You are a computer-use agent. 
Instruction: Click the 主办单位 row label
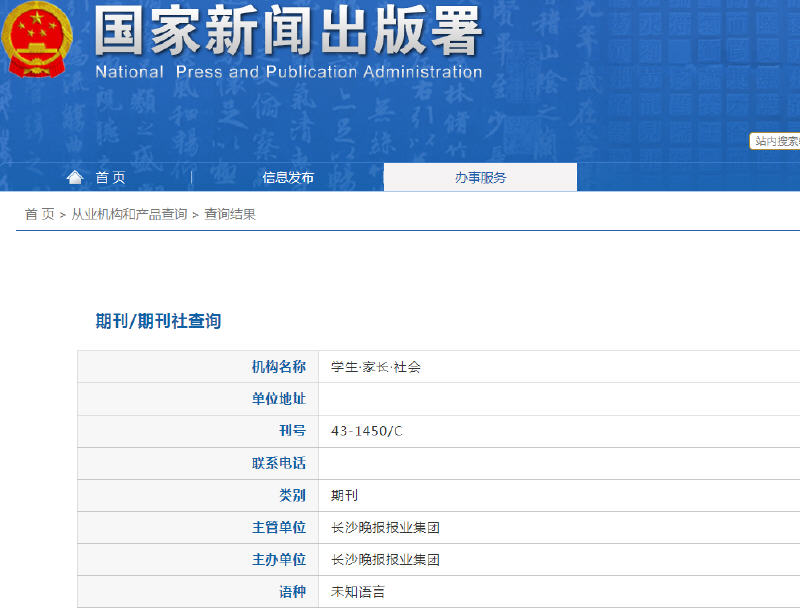point(279,559)
